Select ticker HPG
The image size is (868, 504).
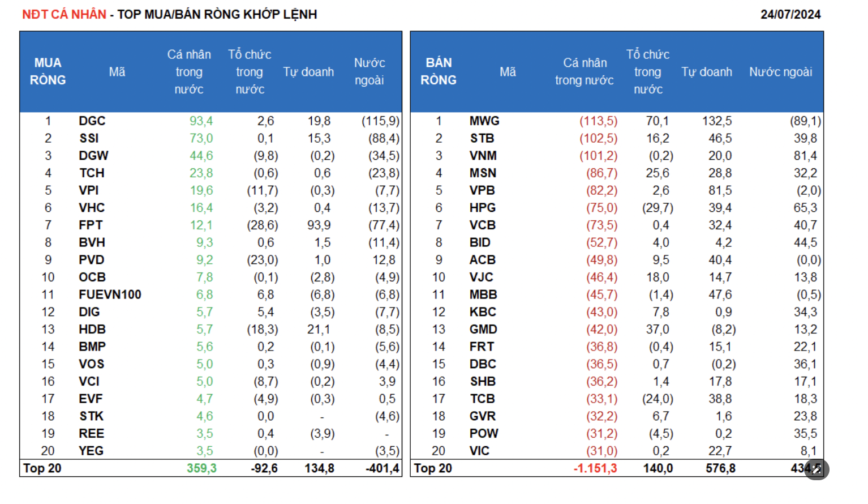483,208
